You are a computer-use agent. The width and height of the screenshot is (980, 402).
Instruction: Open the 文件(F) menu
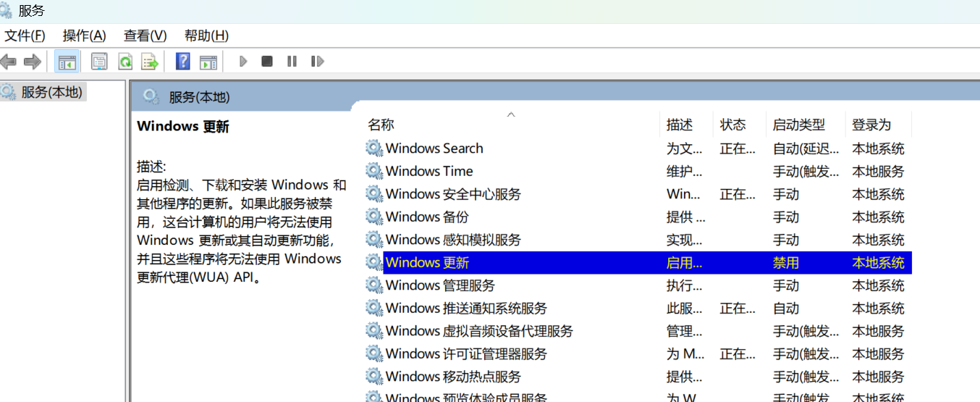[25, 35]
